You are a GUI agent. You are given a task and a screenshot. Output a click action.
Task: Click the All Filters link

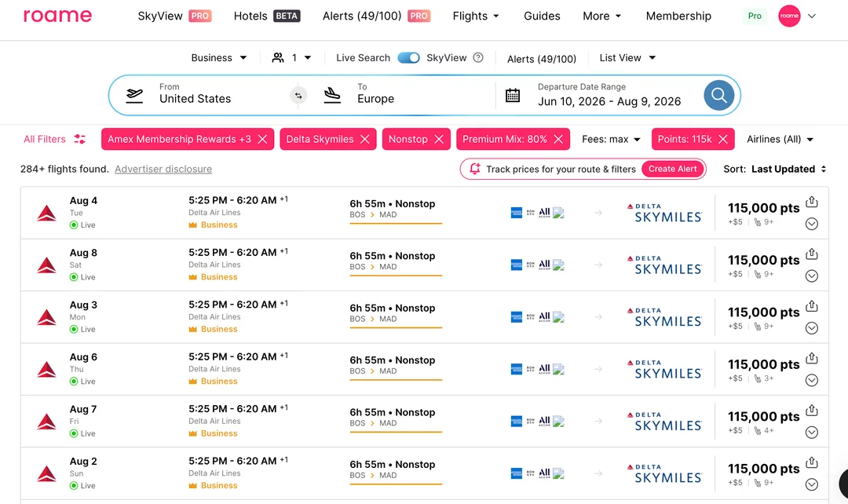coord(44,139)
